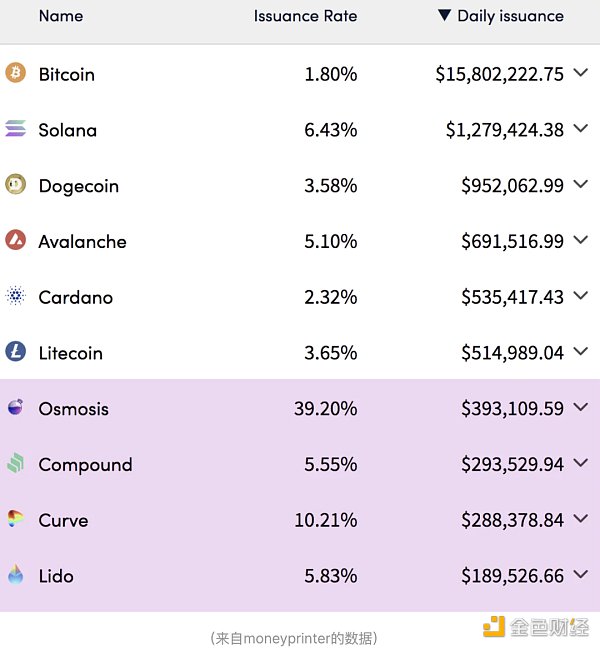The image size is (600, 648).
Task: Click the Litecoin logo icon
Action: pyautogui.click(x=15, y=352)
